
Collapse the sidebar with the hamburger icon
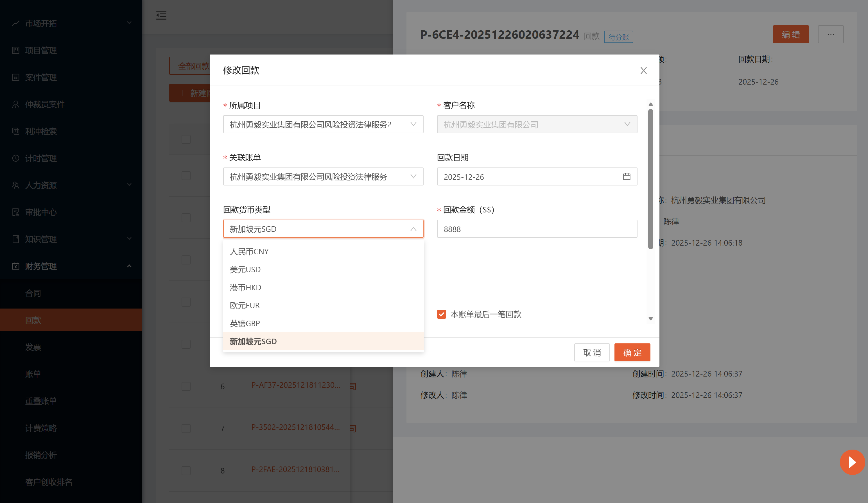pyautogui.click(x=161, y=15)
